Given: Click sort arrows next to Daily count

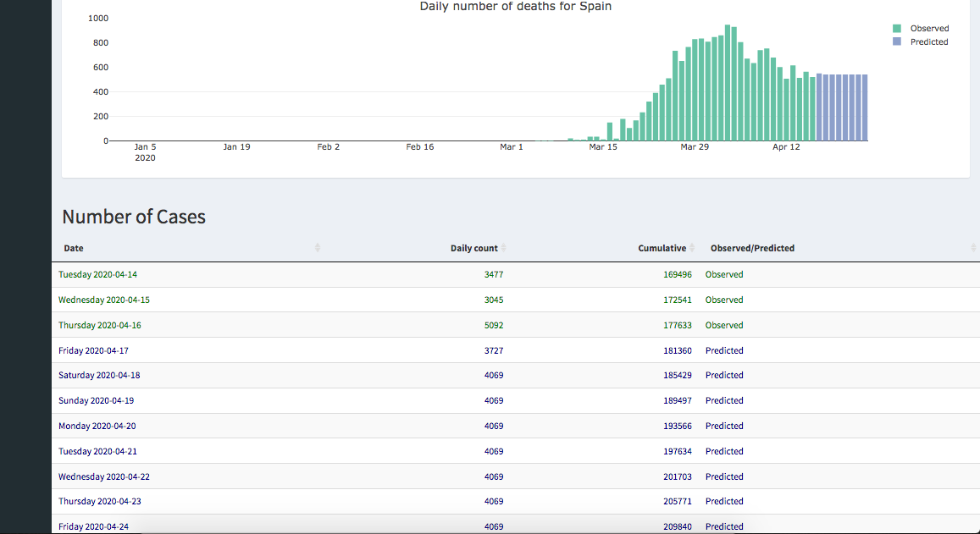Looking at the screenshot, I should tap(504, 248).
